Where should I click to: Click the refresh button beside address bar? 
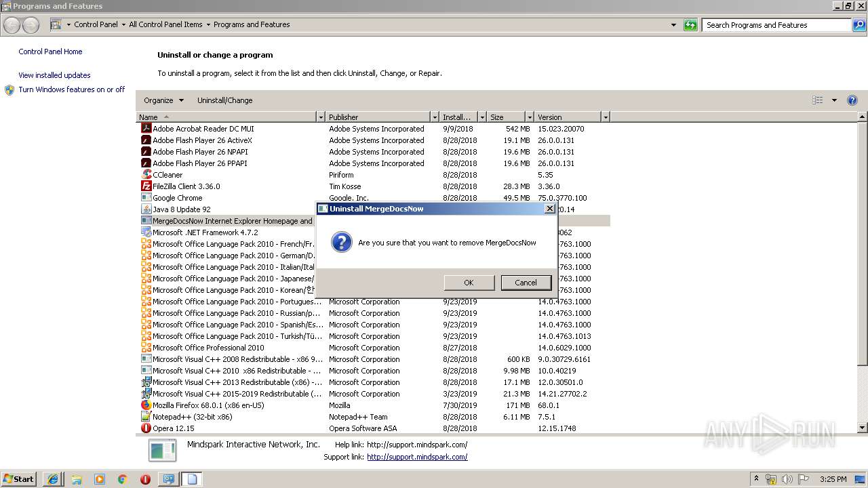(x=690, y=25)
